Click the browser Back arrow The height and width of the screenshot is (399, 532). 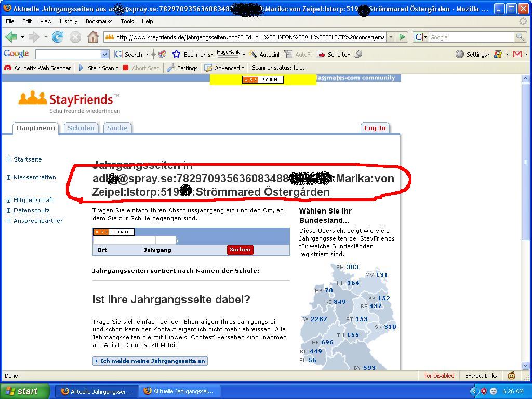[11, 37]
